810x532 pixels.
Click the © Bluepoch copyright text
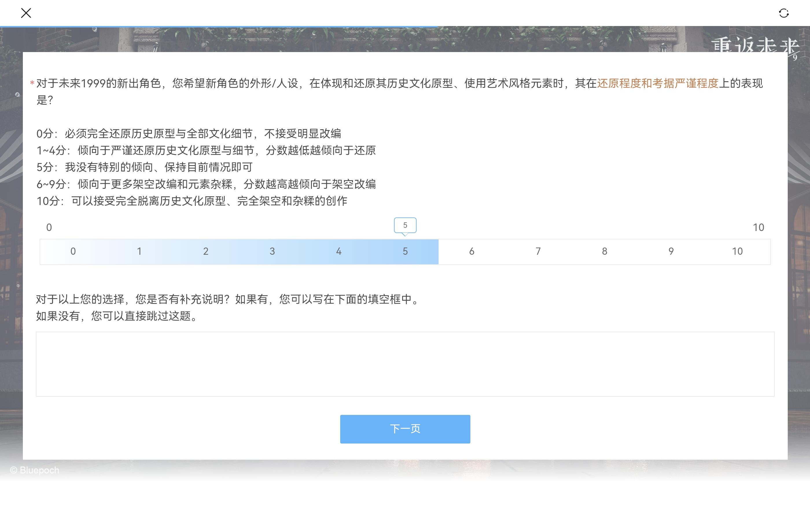coord(35,470)
